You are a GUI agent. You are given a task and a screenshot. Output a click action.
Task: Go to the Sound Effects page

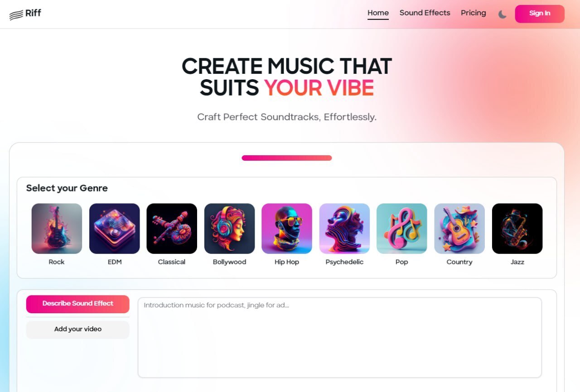(x=425, y=13)
